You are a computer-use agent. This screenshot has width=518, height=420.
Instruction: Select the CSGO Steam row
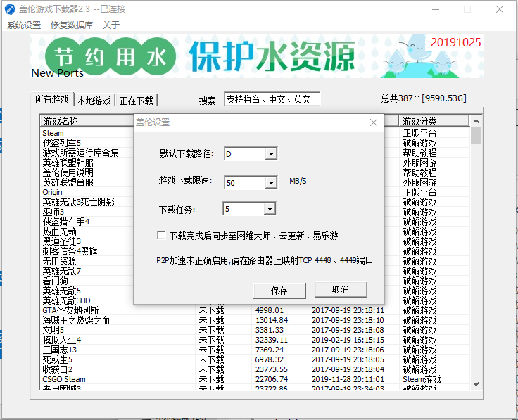pyautogui.click(x=254, y=379)
